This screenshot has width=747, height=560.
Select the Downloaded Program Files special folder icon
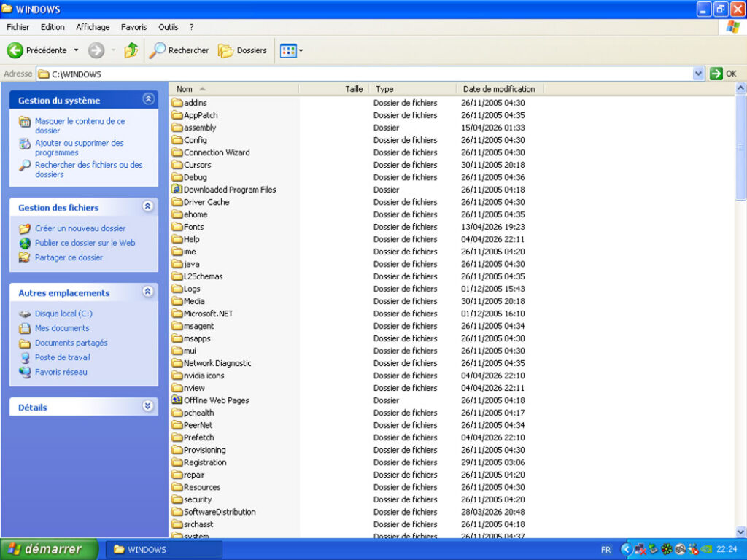coord(177,190)
